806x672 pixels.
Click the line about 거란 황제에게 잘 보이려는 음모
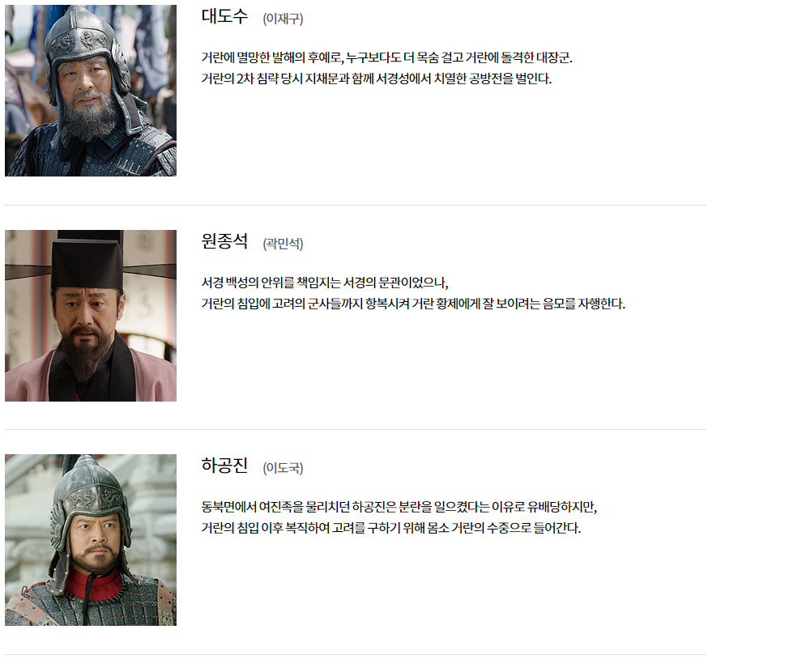413,304
